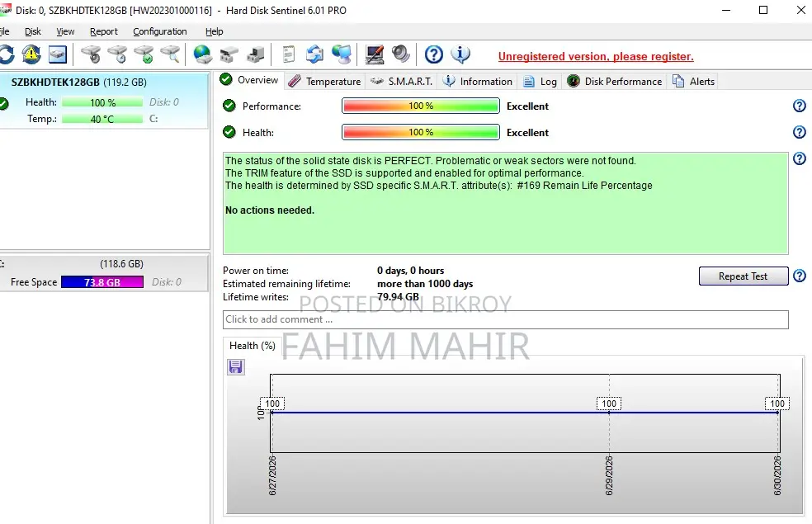Click the monitor with pen toolbar icon

click(x=375, y=54)
